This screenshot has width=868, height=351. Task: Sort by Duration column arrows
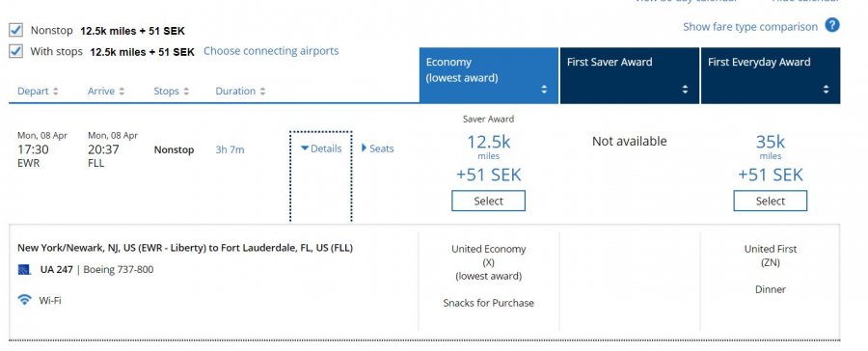(262, 92)
